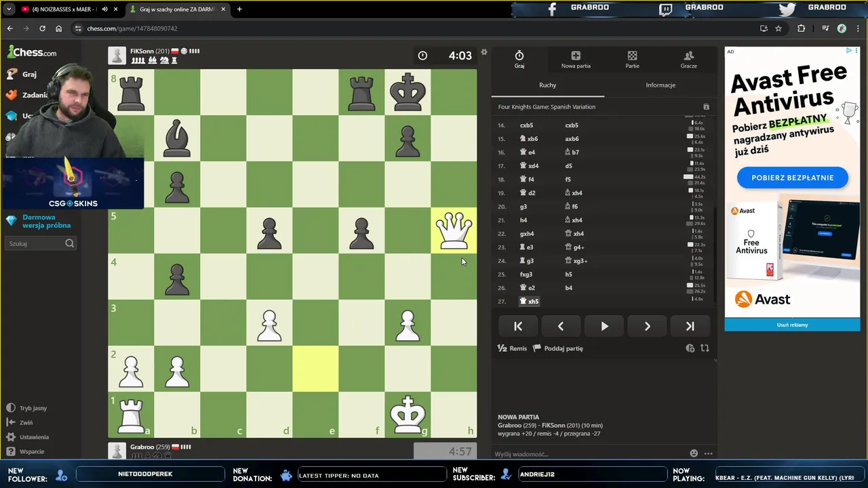Click the Chess.com logo
The width and height of the screenshot is (868, 488).
(33, 52)
